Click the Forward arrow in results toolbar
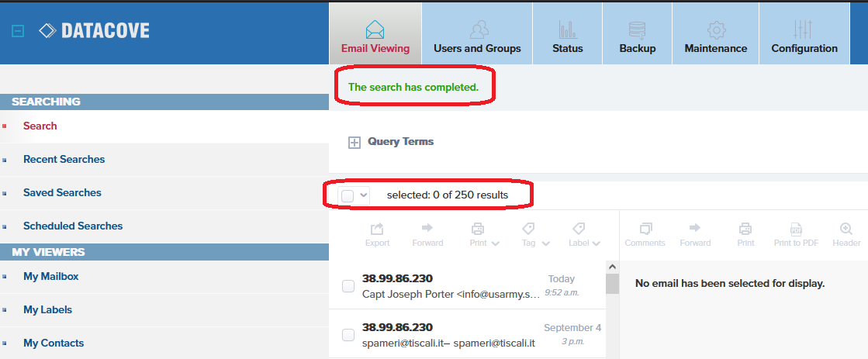Screen dimensions: 868x359 point(427,228)
